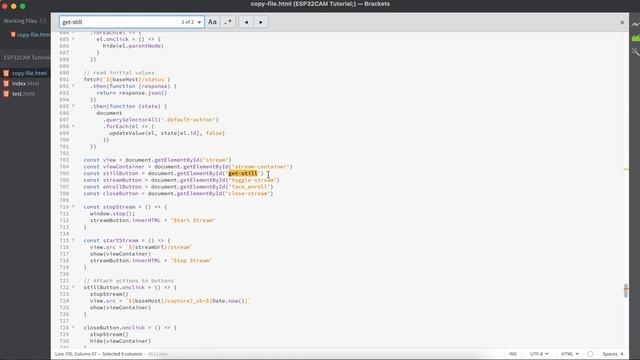Collapse the code fold at line 698
Screen dimensions: 640x360
coord(73,127)
